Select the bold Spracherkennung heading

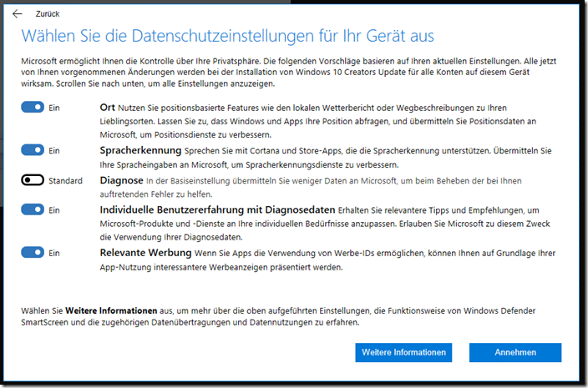pyautogui.click(x=140, y=150)
